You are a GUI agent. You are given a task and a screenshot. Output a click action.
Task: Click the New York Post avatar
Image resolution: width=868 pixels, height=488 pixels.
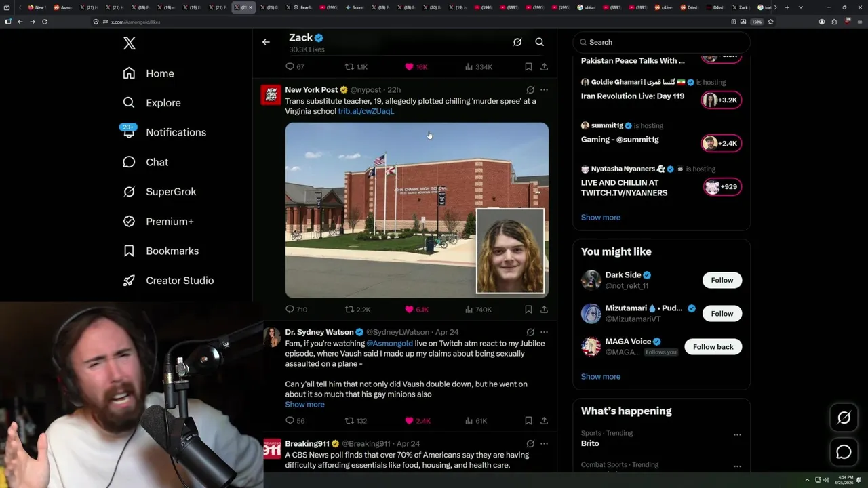pyautogui.click(x=271, y=95)
